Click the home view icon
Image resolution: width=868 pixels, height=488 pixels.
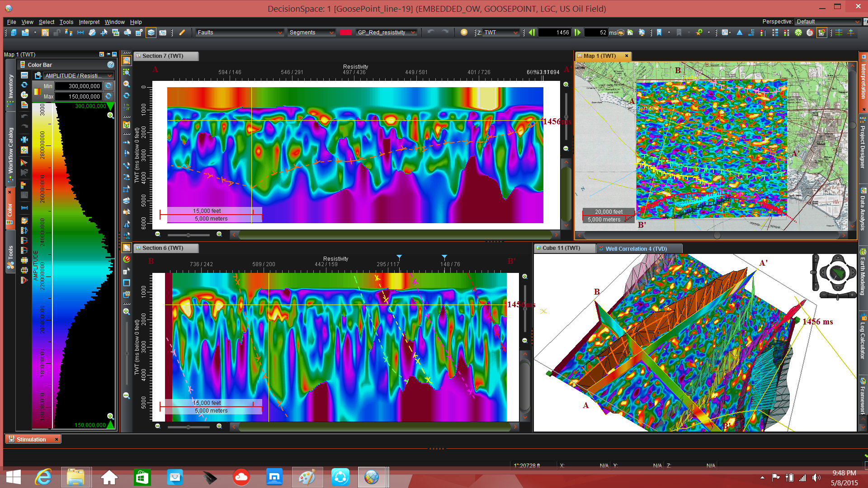[x=630, y=33]
